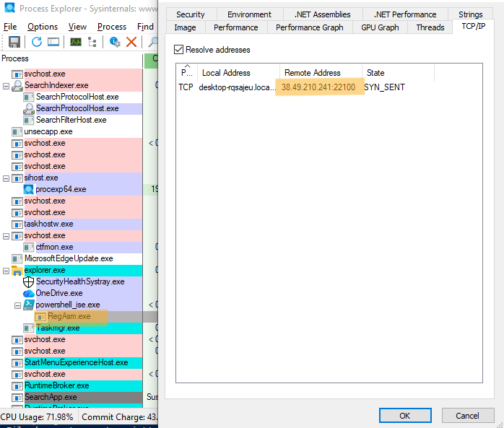Click the Save toolbar icon
This screenshot has height=428, width=504.
point(14,42)
